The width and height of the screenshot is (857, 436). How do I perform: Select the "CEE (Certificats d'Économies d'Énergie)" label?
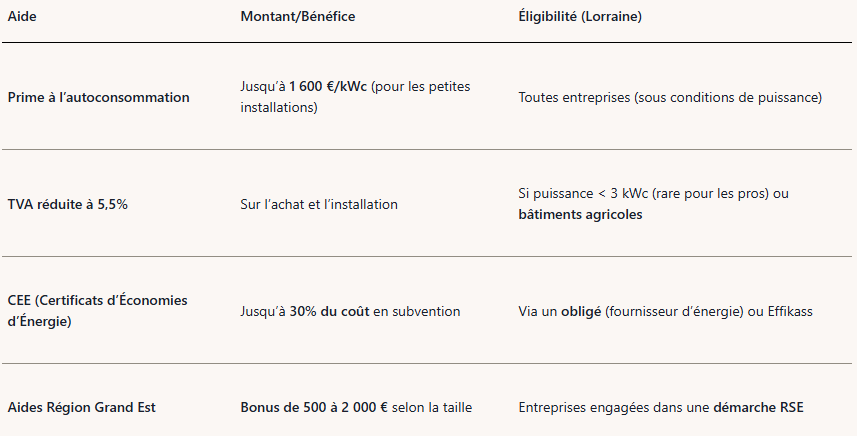pos(83,310)
